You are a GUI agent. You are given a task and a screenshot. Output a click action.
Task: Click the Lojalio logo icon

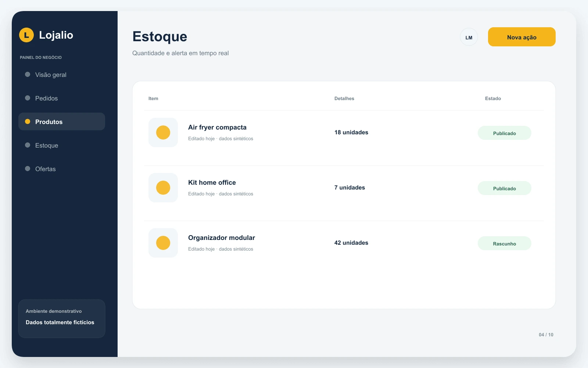[26, 35]
